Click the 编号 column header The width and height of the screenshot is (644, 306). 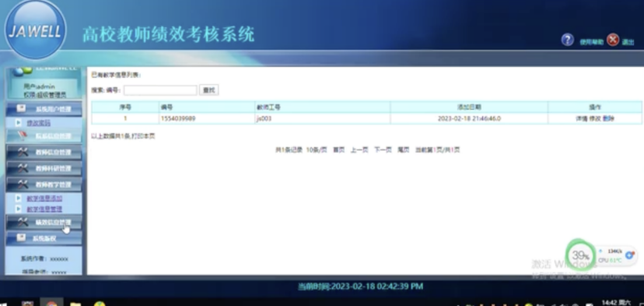[x=207, y=107]
